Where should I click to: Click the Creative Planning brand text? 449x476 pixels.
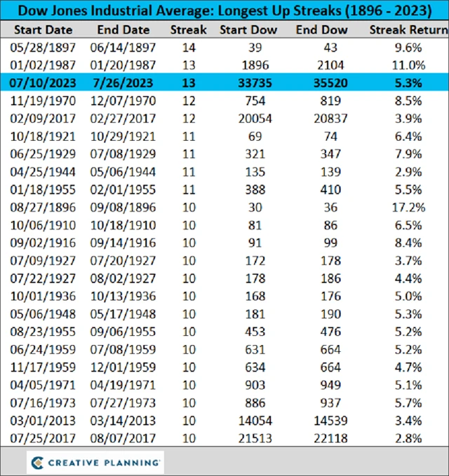[103, 463]
